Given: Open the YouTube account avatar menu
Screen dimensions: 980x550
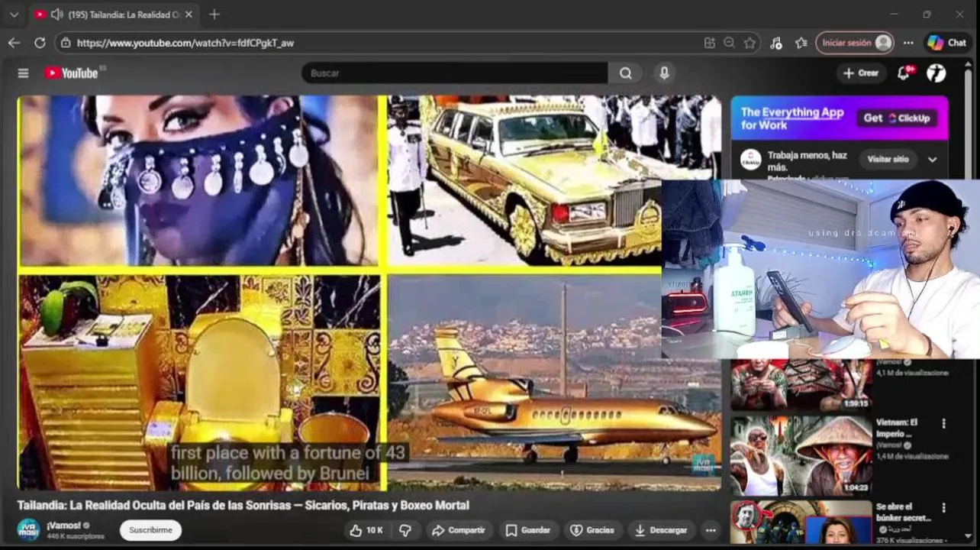Looking at the screenshot, I should tap(936, 73).
